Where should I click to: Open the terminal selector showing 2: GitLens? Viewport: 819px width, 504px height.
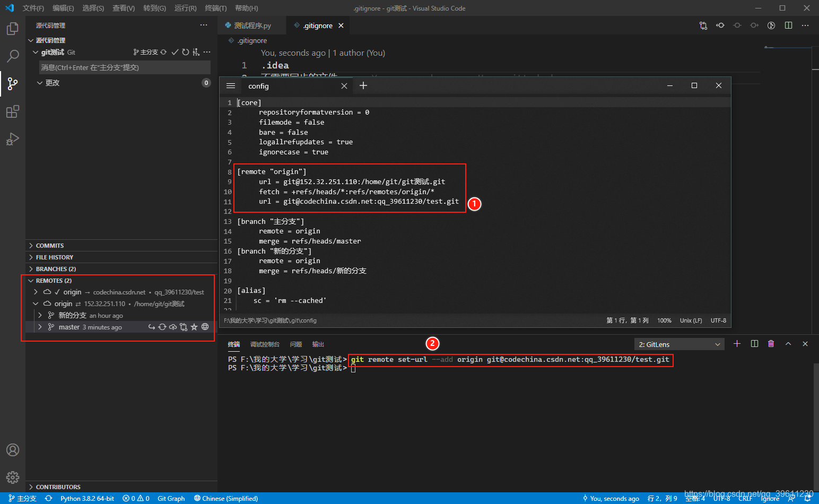coord(679,344)
